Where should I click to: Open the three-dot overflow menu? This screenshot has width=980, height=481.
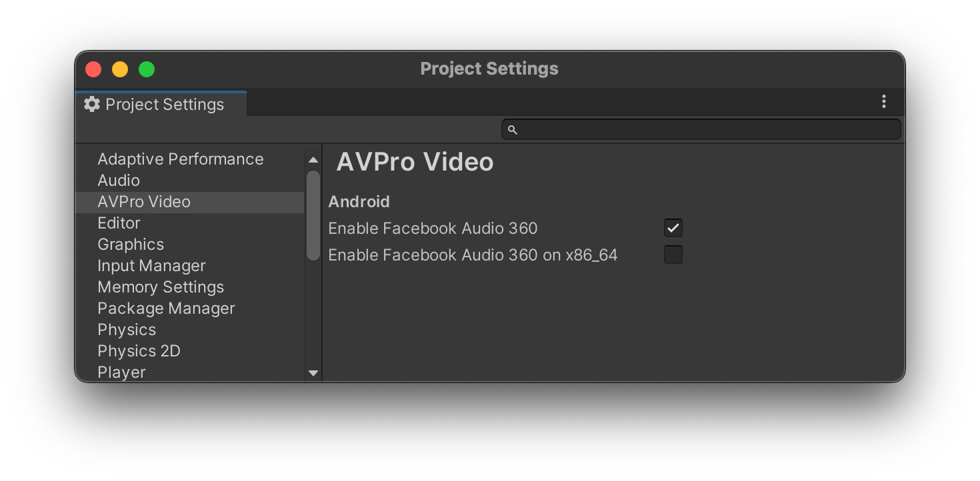pyautogui.click(x=883, y=101)
